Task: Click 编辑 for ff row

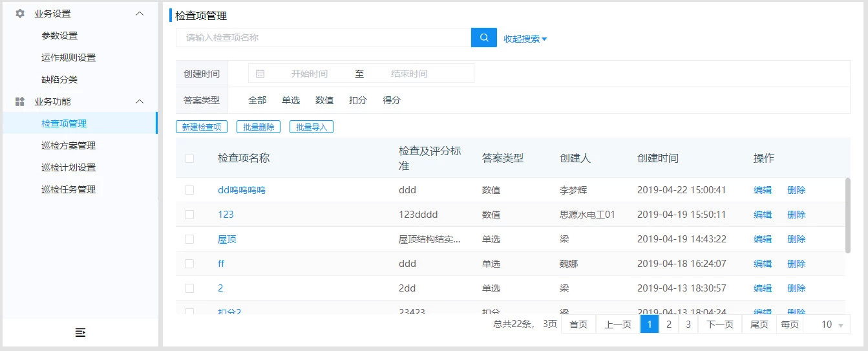Action: (x=763, y=264)
